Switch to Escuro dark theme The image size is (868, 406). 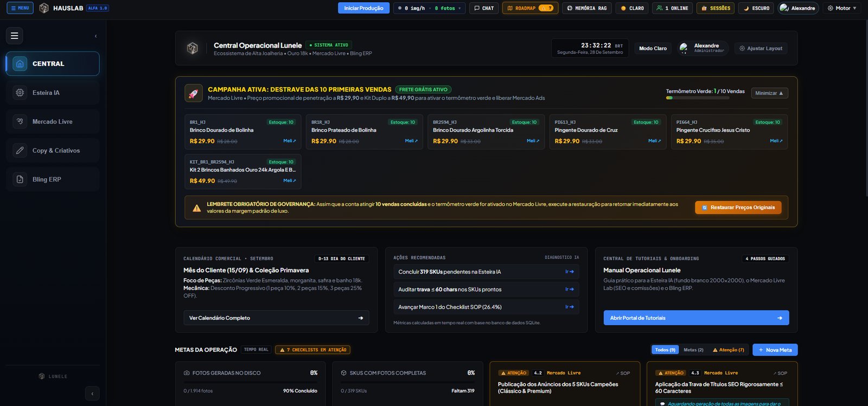tap(756, 8)
